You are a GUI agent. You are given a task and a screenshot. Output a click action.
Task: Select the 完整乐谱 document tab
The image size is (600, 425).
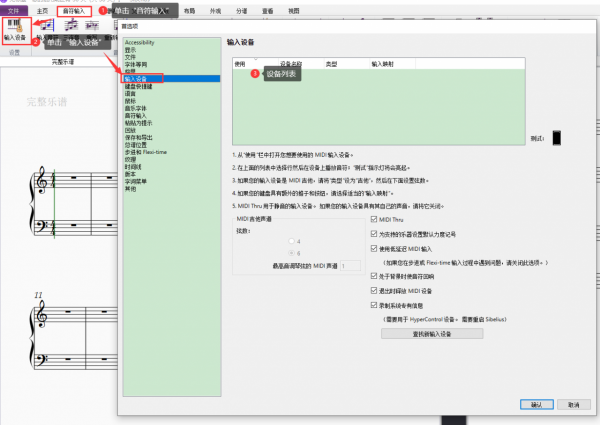[x=63, y=62]
